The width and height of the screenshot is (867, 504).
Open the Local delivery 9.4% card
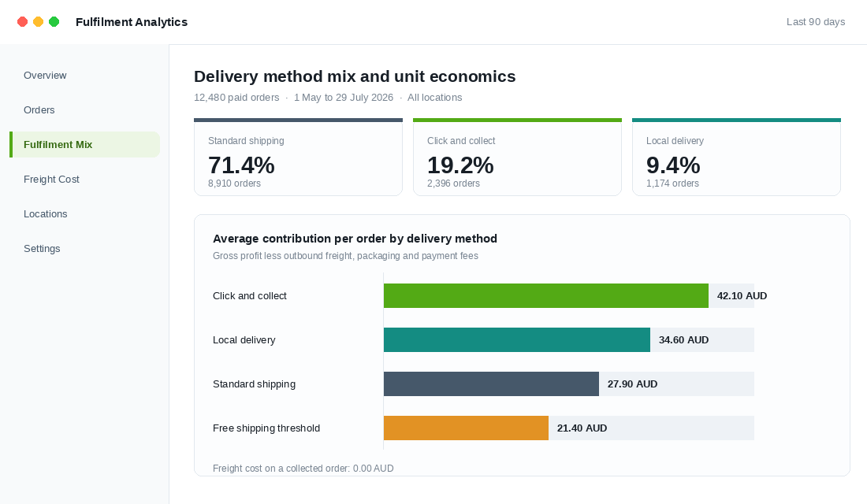coord(736,157)
